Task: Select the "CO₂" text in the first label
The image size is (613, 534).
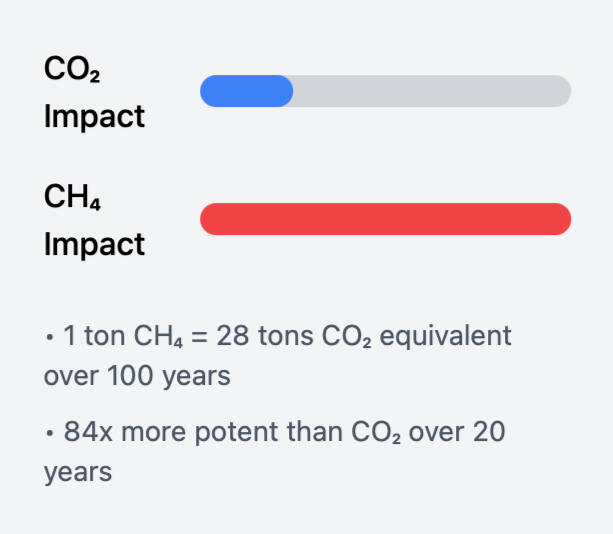Action: (x=73, y=68)
